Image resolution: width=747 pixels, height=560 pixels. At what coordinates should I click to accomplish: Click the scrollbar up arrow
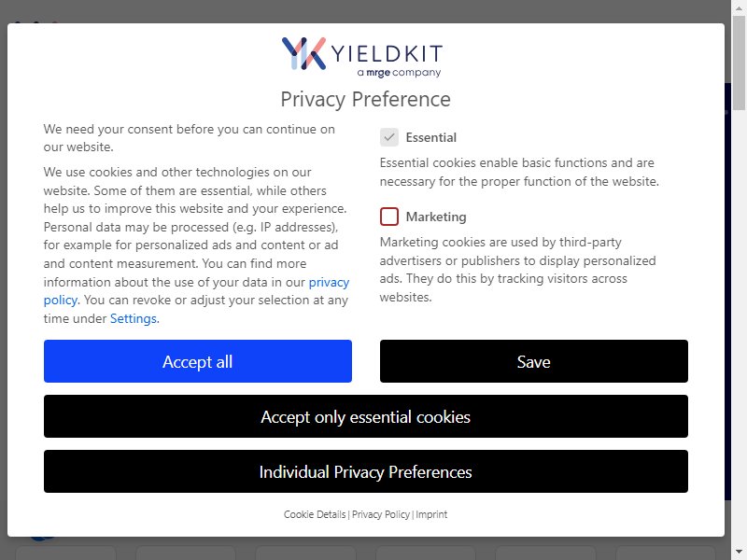pyautogui.click(x=739, y=7)
